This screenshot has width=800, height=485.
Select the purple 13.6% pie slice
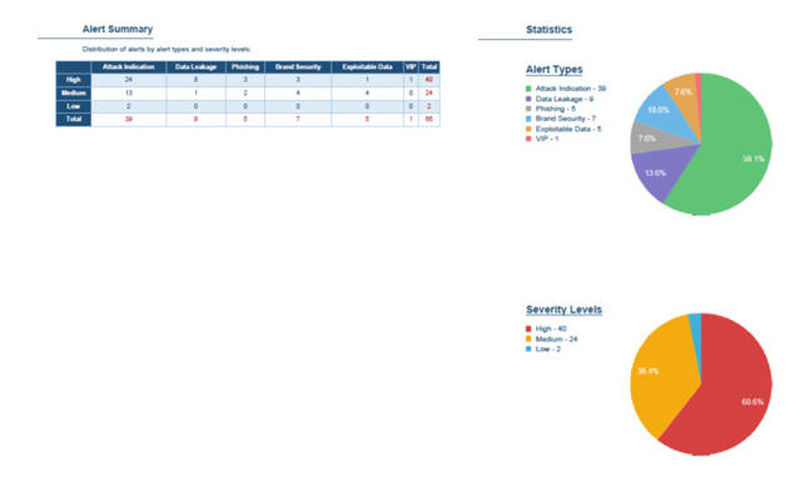pos(654,172)
